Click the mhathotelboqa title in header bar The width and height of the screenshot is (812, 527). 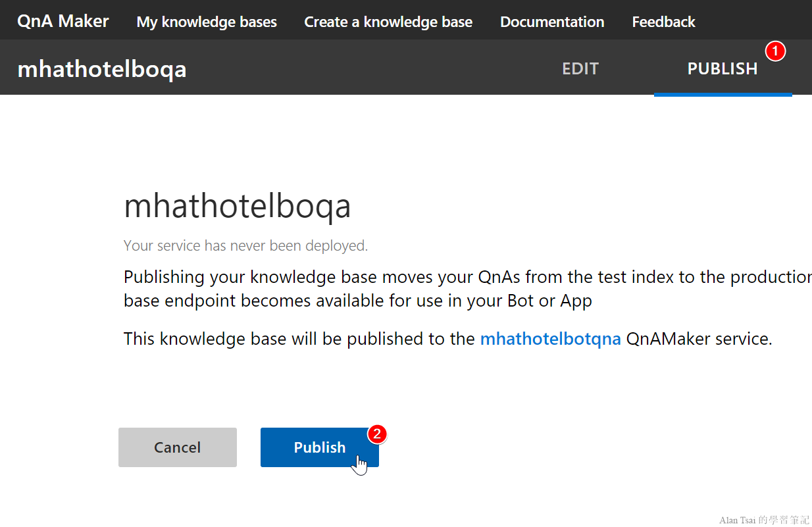(102, 69)
